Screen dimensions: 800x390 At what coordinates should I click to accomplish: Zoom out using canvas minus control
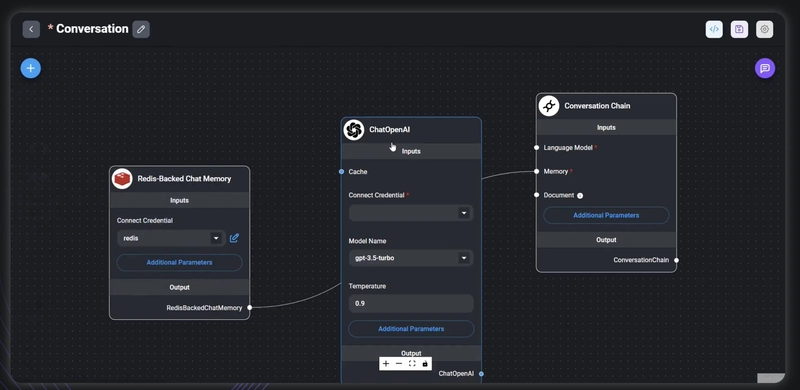pyautogui.click(x=399, y=363)
